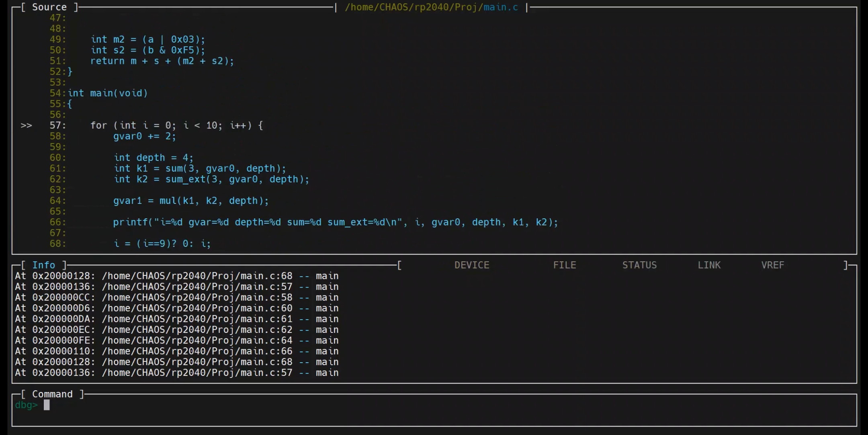Select the FILE status header
The height and width of the screenshot is (435, 868).
(x=565, y=265)
